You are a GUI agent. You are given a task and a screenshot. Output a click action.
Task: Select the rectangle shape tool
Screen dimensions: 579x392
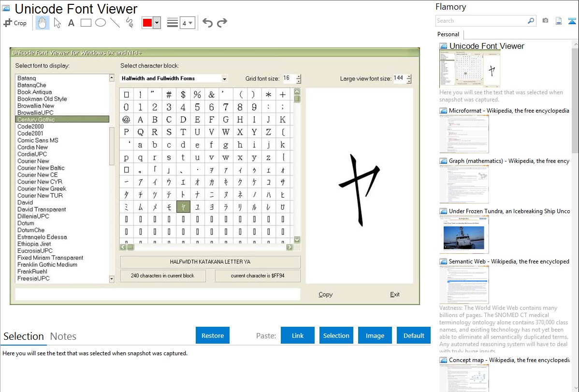86,23
